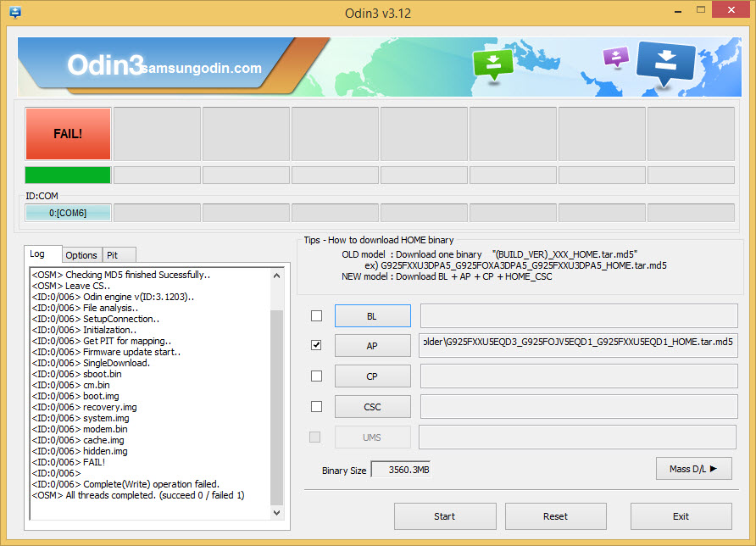Click the 'ID:COM' label
The image size is (756, 546).
[x=42, y=196]
